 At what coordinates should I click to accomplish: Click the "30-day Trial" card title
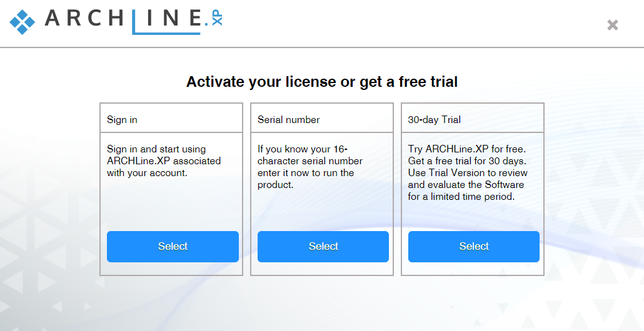(434, 119)
